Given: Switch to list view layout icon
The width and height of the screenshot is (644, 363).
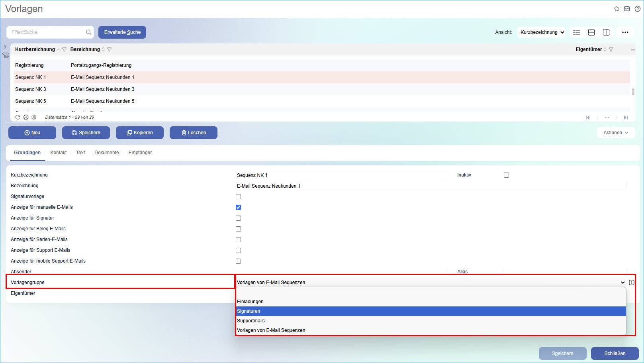Looking at the screenshot, I should [x=576, y=32].
